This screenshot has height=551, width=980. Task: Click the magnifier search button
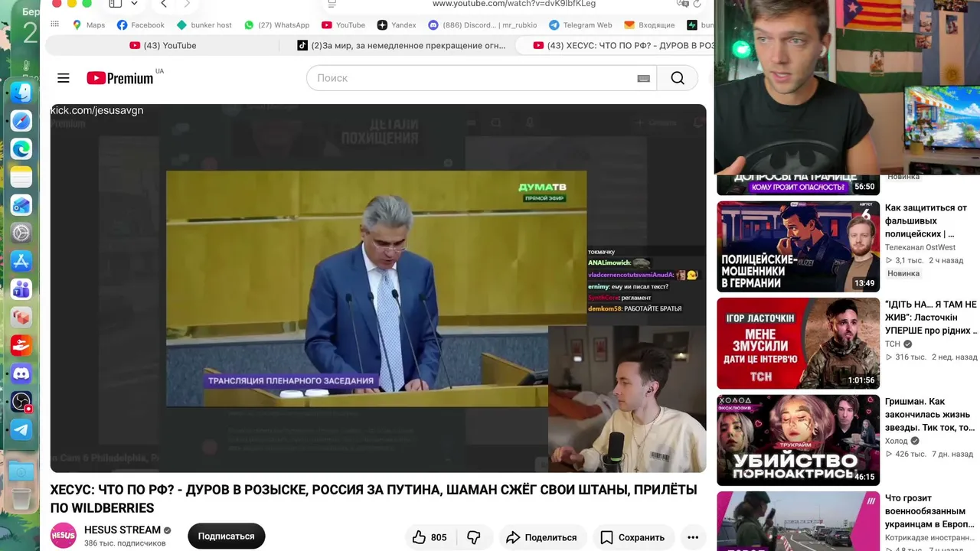point(678,78)
